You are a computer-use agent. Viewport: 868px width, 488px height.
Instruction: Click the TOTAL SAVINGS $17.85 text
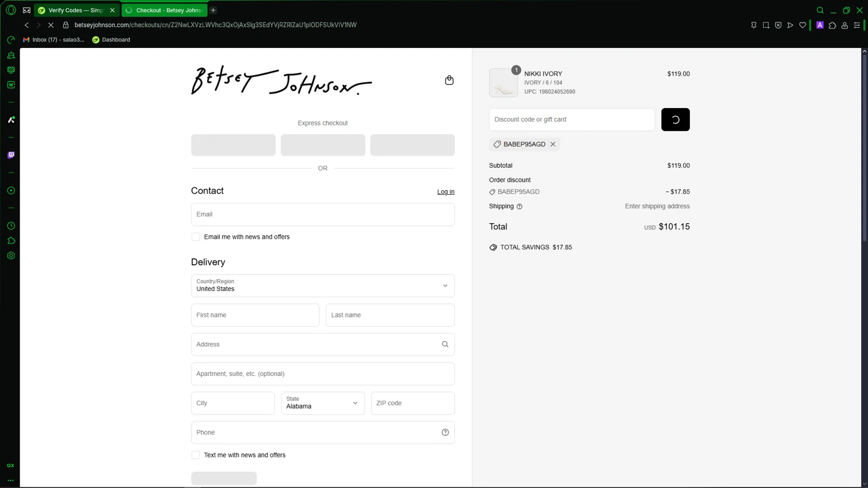pos(536,247)
